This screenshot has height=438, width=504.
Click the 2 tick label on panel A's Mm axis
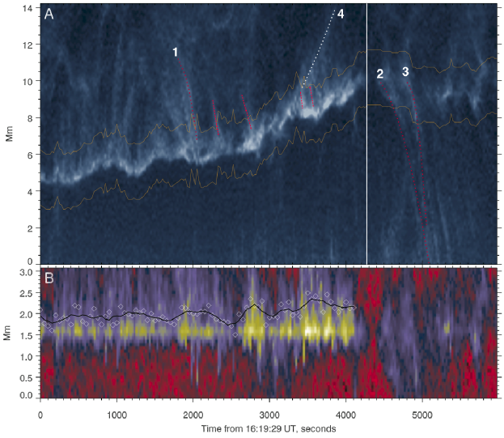pos(30,228)
